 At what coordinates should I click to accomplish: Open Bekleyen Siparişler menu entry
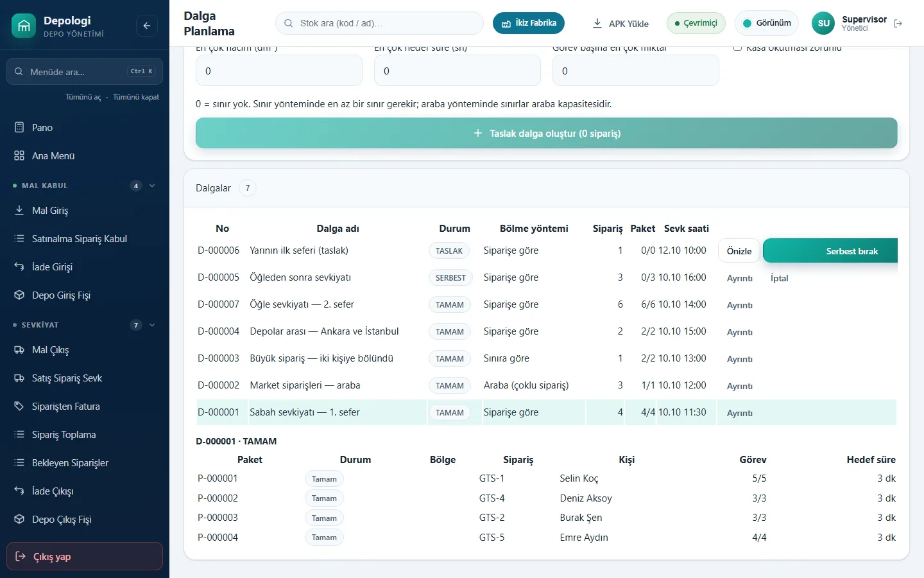point(85,462)
